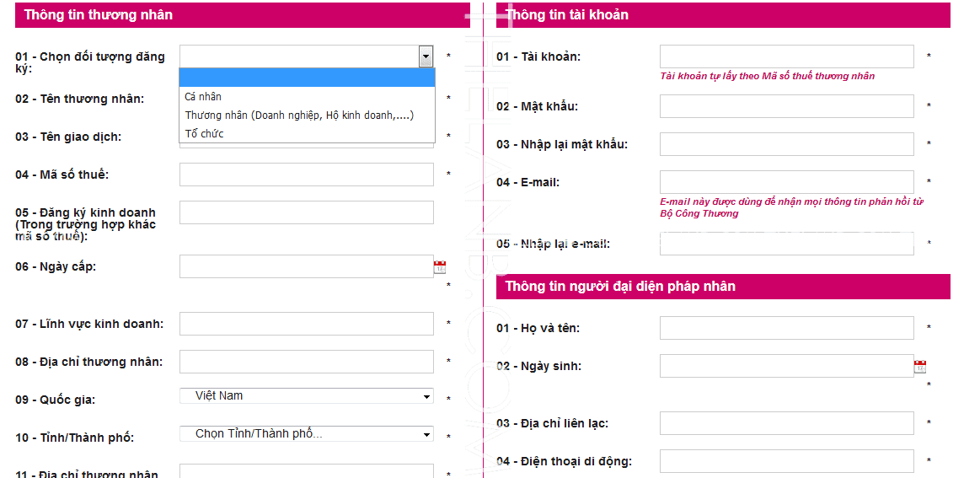Click the Ngày cấp date input

tap(307, 266)
